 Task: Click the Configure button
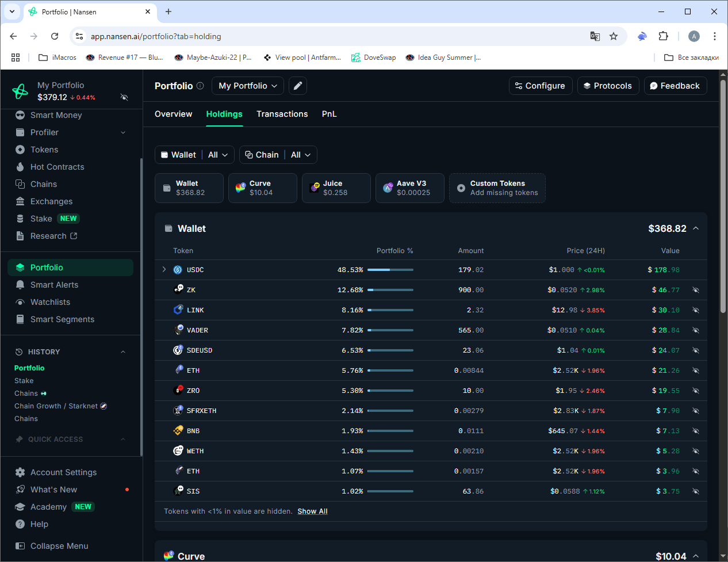[x=541, y=86]
